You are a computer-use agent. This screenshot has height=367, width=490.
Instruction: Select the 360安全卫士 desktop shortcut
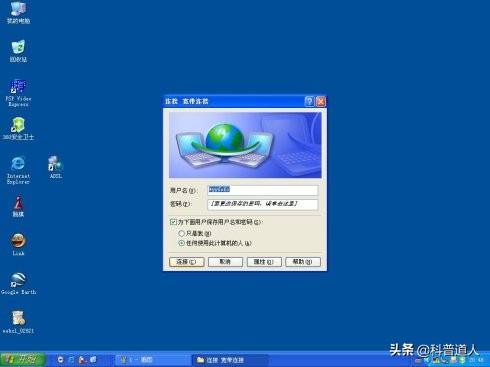(18, 128)
